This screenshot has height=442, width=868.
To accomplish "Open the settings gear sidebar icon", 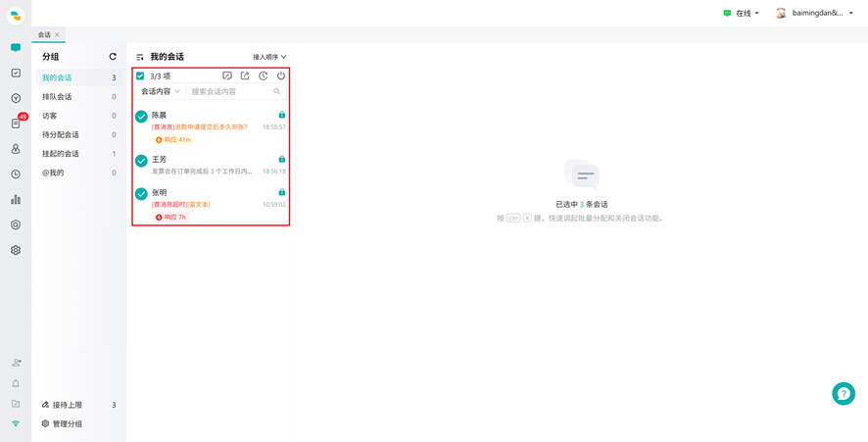I will coord(16,250).
